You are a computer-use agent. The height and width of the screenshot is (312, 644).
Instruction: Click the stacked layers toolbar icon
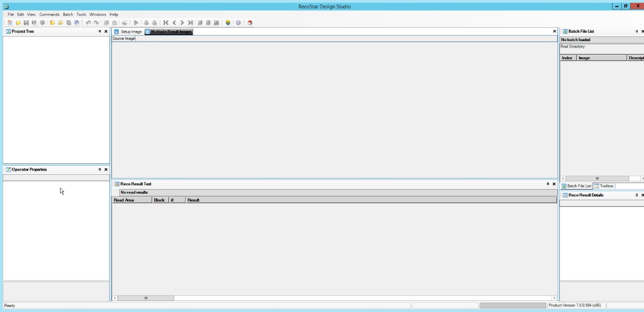click(x=228, y=23)
